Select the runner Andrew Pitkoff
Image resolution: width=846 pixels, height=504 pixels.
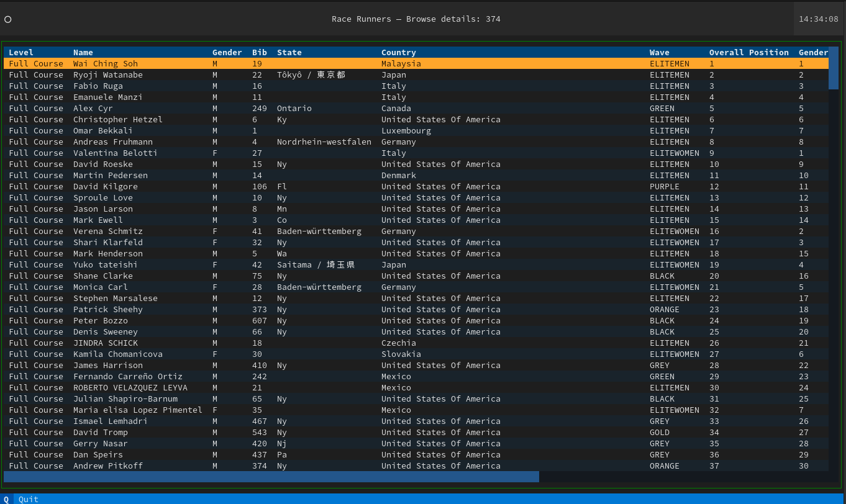416,466
